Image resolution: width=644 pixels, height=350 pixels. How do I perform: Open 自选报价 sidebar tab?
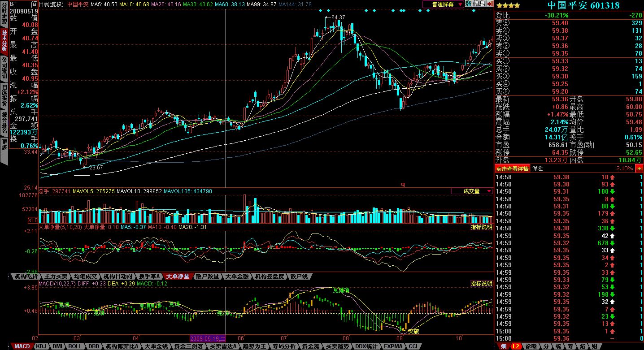4,96
